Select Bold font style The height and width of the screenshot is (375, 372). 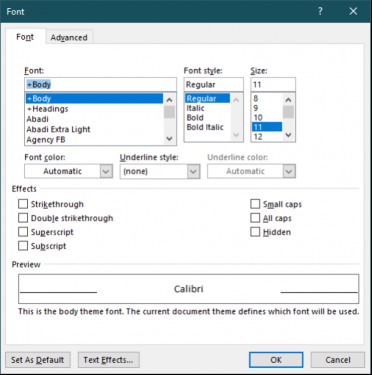(207, 118)
